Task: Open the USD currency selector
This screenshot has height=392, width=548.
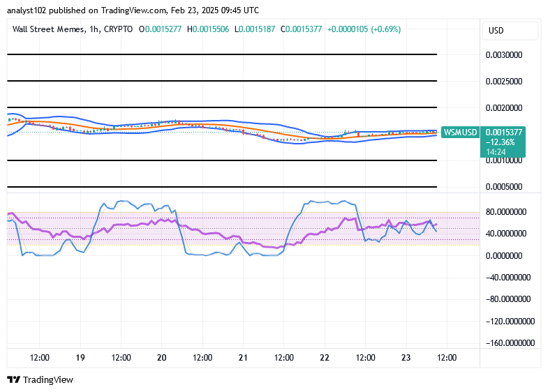Action: coord(510,31)
